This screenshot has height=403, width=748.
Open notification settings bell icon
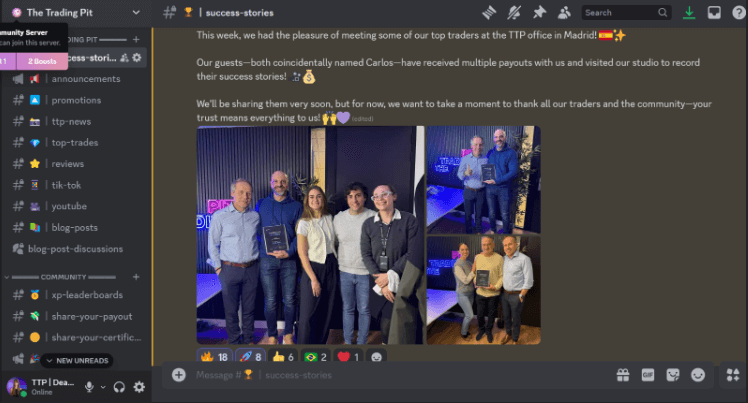[x=514, y=13]
